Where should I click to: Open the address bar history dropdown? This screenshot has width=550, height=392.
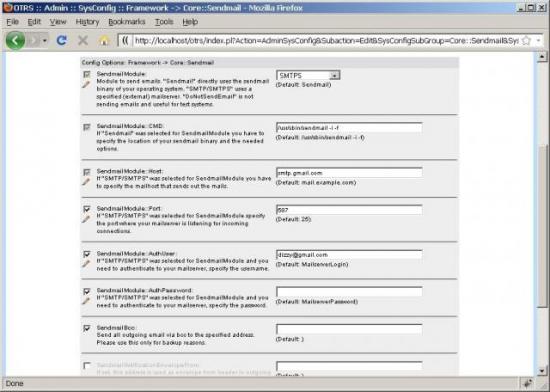538,41
